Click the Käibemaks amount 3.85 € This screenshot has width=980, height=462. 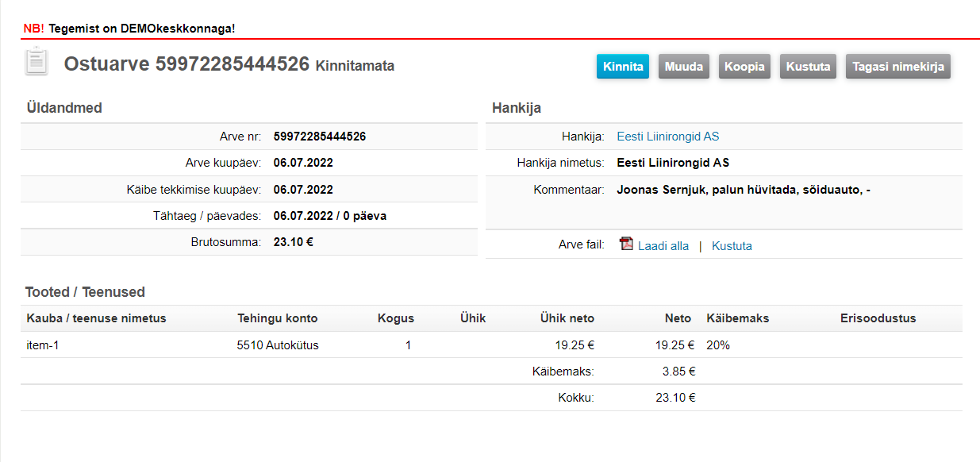coord(678,371)
